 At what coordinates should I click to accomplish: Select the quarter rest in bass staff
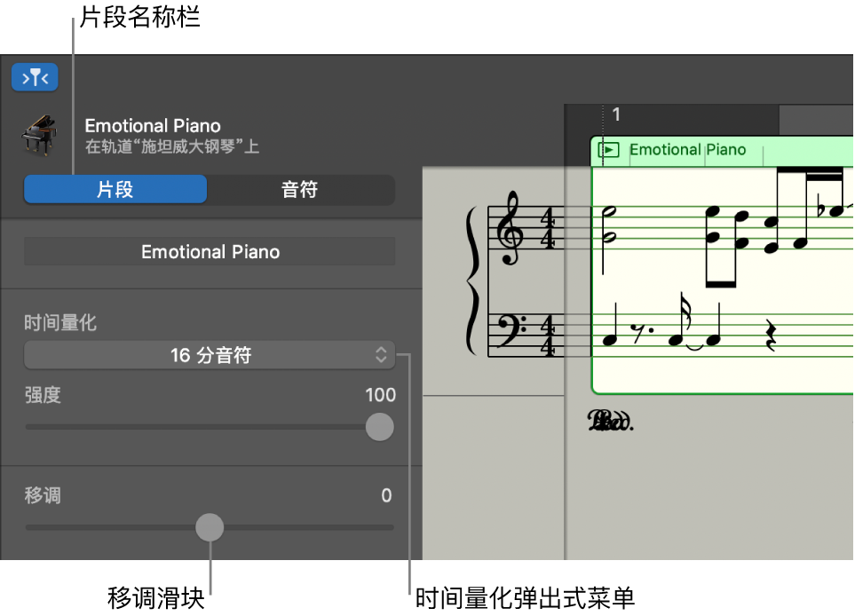(x=771, y=336)
